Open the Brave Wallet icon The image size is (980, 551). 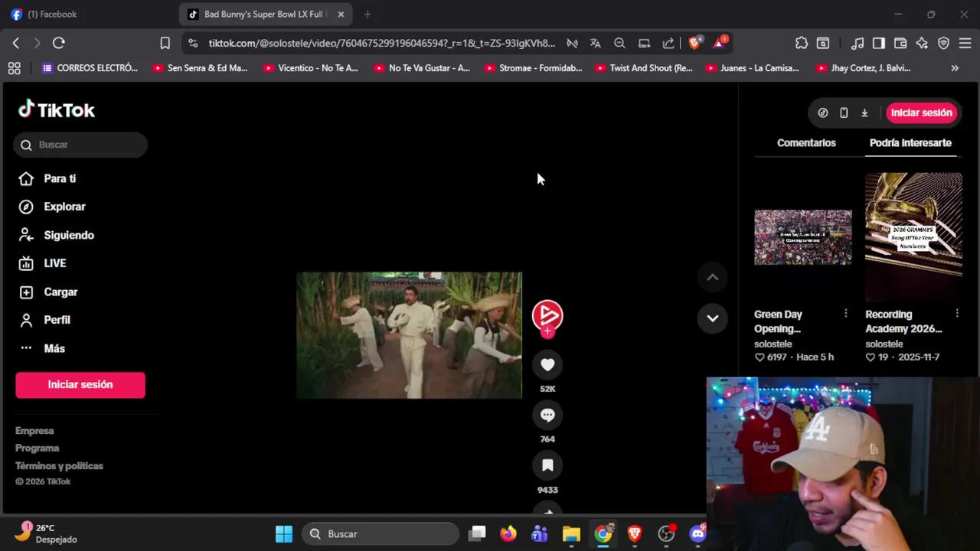(x=900, y=44)
